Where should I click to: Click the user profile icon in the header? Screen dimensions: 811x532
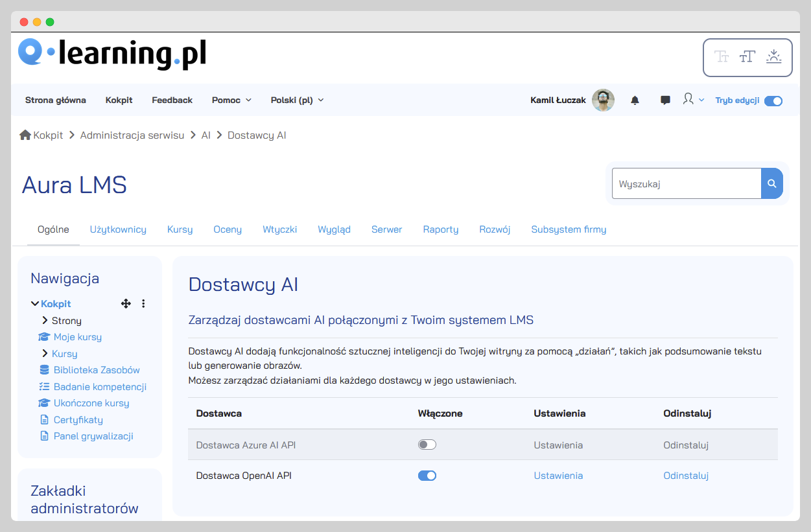click(x=690, y=99)
